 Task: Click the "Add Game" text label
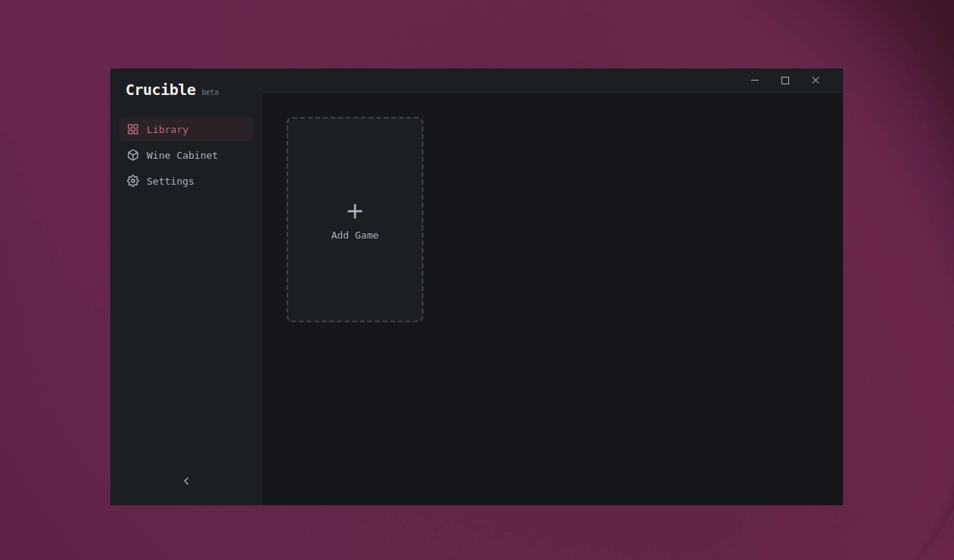[355, 236]
